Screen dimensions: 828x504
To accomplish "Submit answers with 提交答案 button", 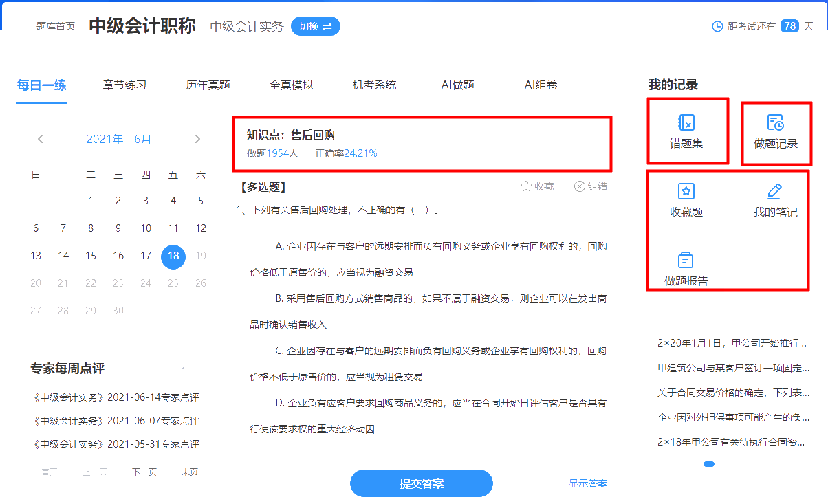I will coord(421,483).
